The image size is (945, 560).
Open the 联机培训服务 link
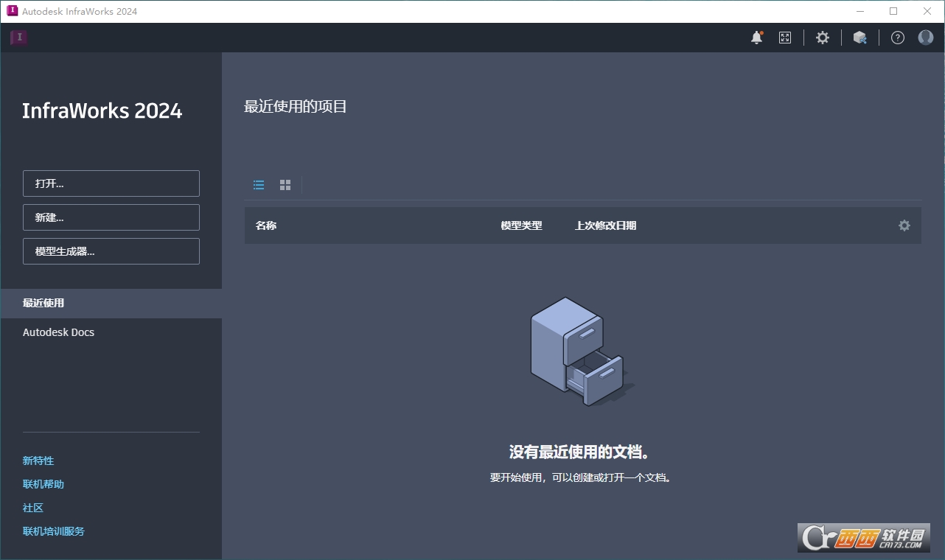point(54,531)
